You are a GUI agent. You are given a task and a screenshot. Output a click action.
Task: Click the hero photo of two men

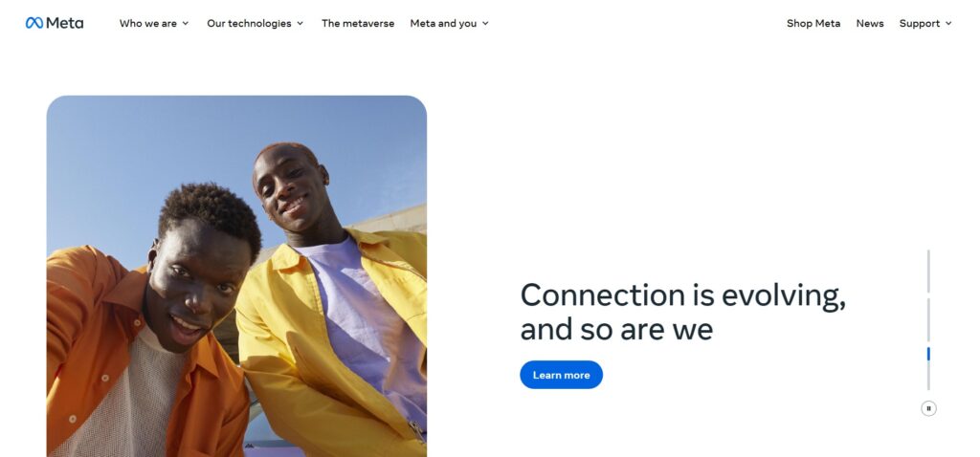point(237,276)
